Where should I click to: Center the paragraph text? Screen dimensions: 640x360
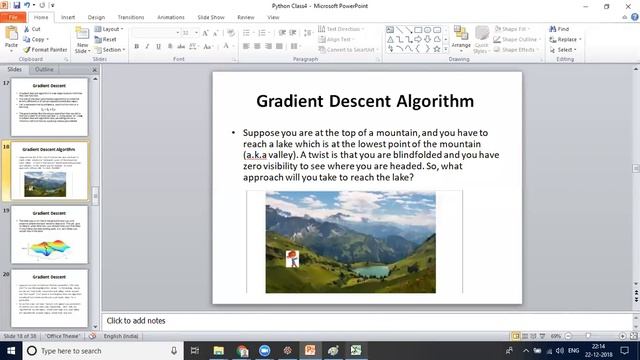[x=257, y=47]
